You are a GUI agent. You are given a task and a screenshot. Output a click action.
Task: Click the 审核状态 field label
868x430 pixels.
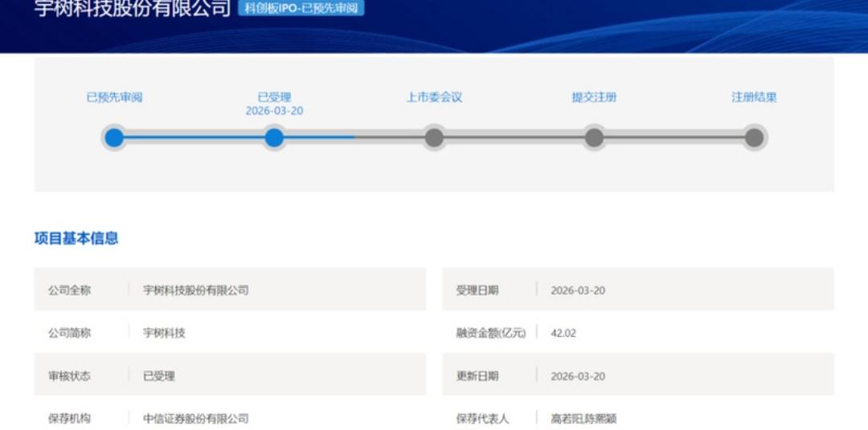tap(69, 376)
